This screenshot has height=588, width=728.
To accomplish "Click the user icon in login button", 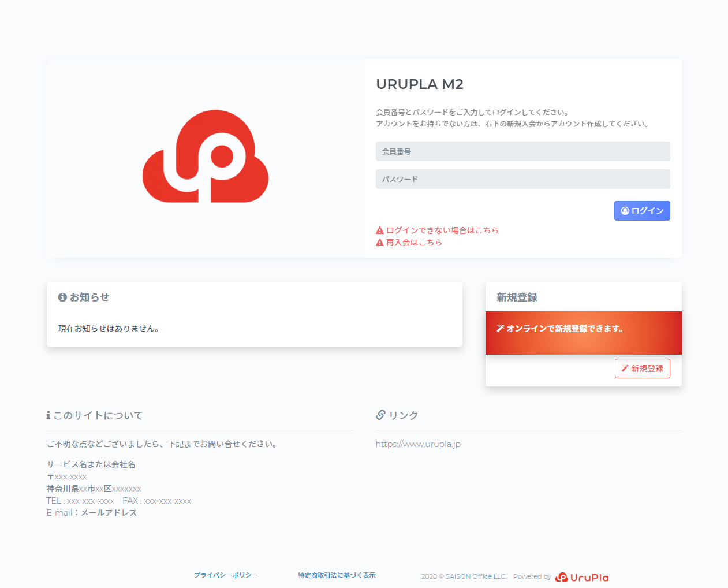I will 625,211.
